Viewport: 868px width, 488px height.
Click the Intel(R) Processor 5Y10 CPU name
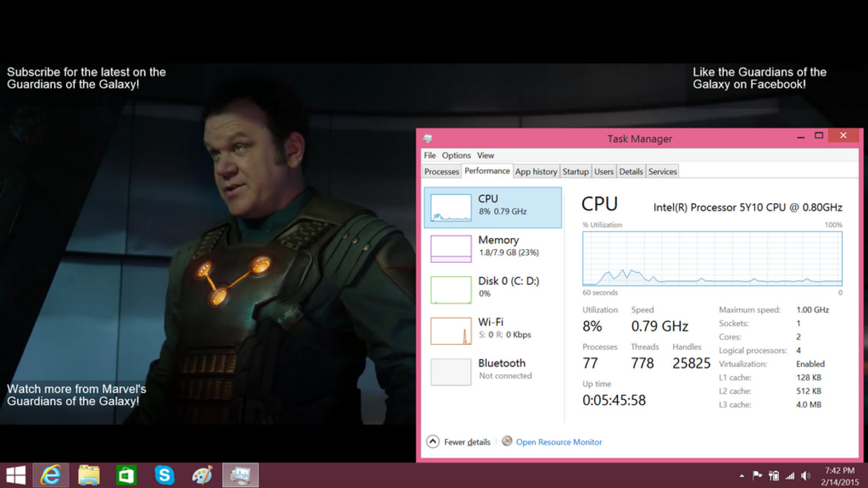coord(748,208)
